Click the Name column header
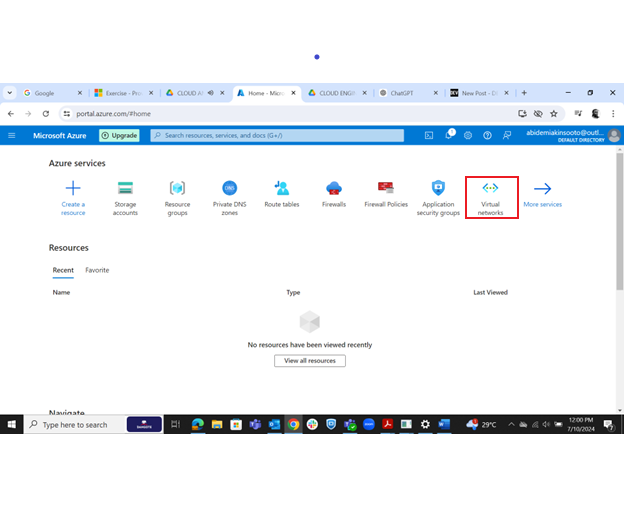 click(x=61, y=292)
